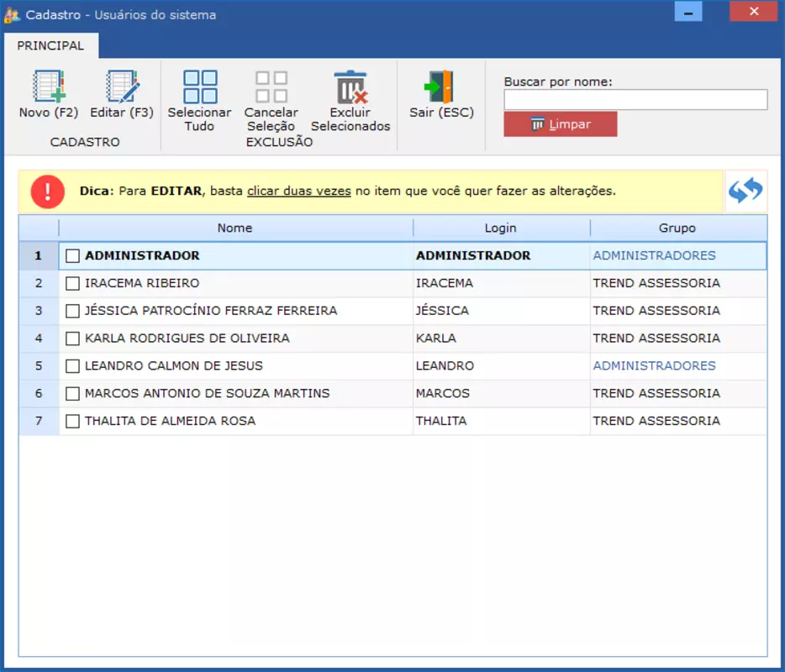Sort by the Grupo column header
The width and height of the screenshot is (785, 672).
(678, 228)
